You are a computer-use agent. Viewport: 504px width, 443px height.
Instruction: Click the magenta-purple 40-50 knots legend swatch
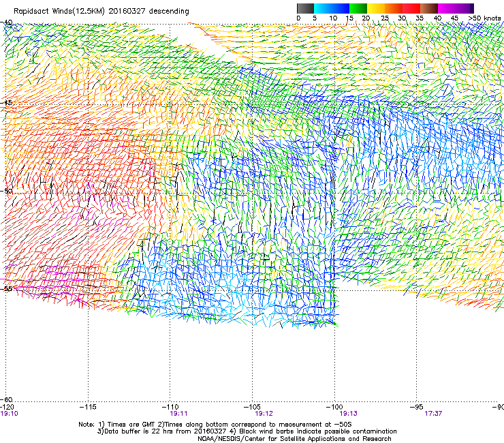coord(456,8)
